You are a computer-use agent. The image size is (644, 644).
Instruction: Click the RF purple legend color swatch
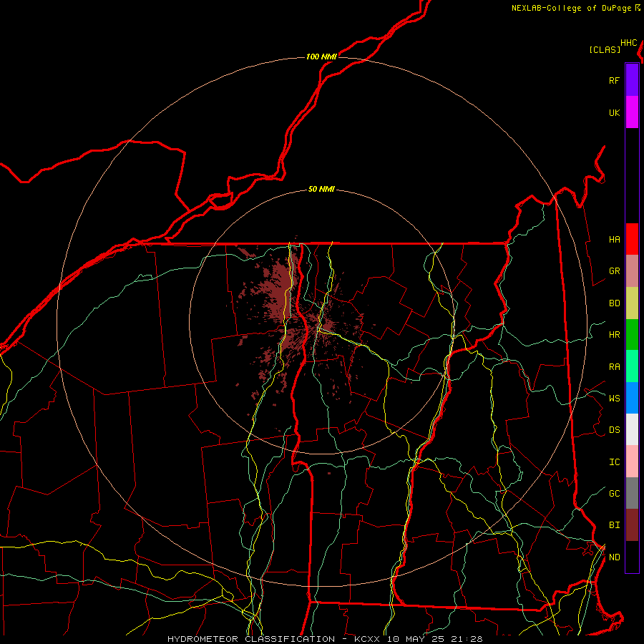pos(632,80)
